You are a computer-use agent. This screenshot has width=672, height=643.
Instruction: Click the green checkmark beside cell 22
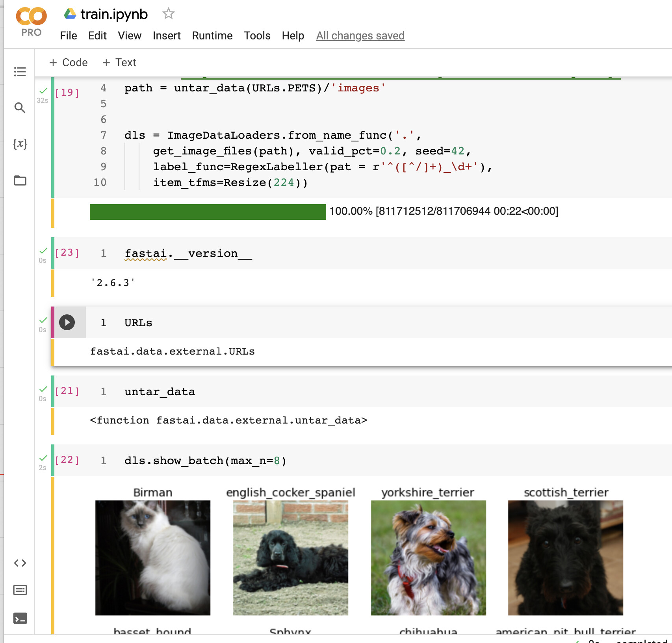tap(43, 458)
